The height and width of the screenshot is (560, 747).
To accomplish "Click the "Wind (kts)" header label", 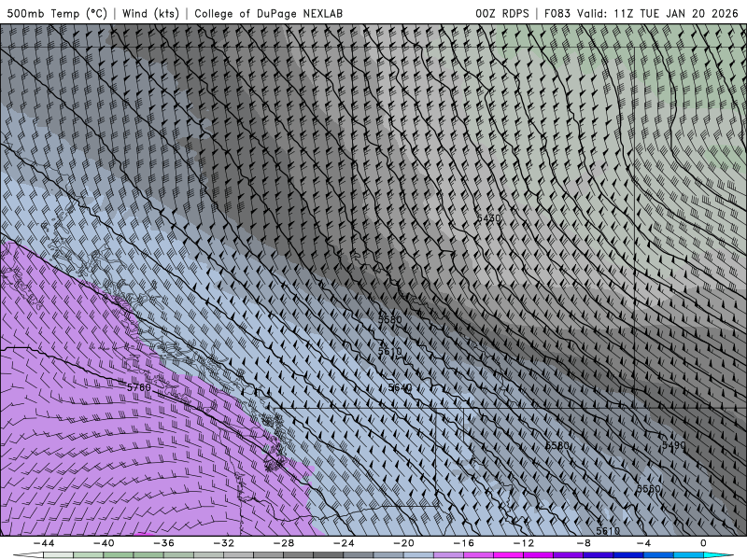I will [x=150, y=13].
